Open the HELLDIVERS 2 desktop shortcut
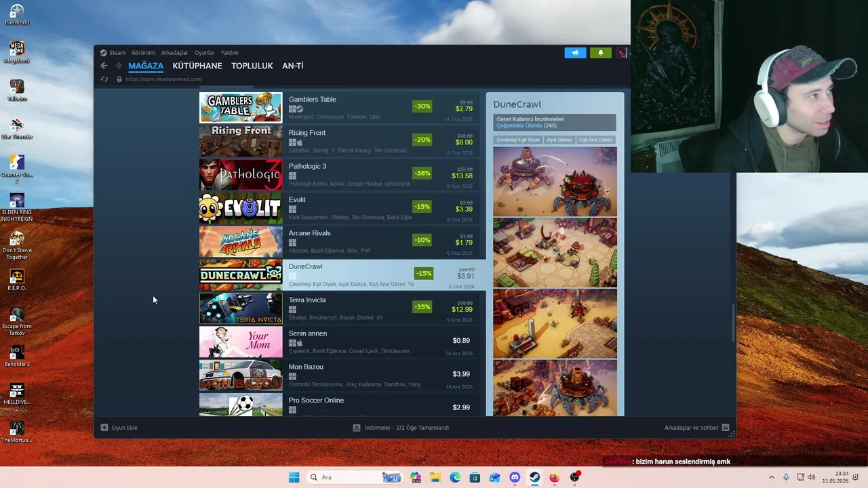This screenshot has width=868, height=488. [17, 397]
